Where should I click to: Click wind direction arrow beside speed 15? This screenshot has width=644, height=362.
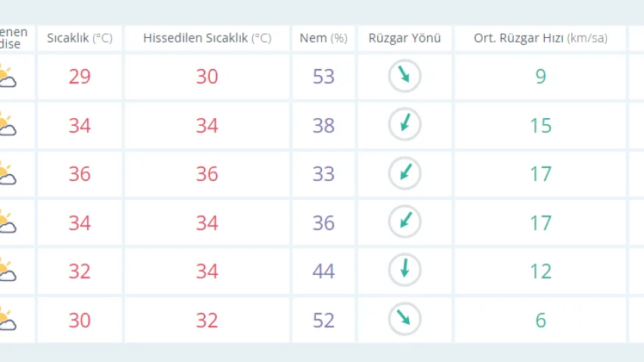(405, 124)
